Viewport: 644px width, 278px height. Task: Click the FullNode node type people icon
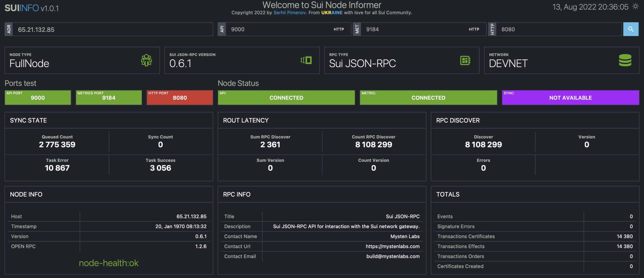click(x=146, y=60)
